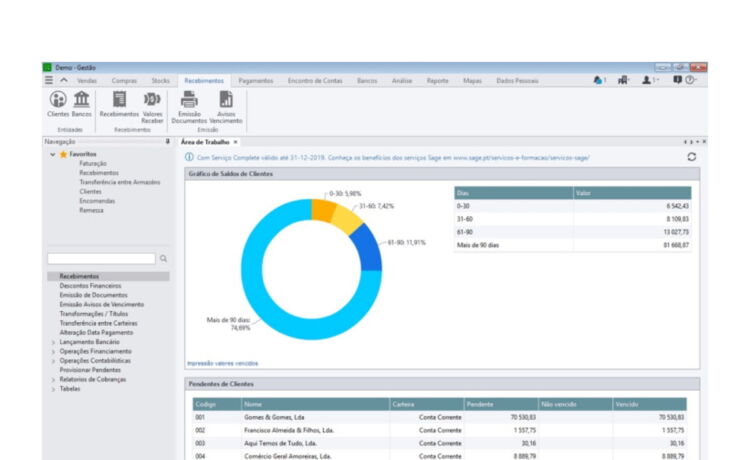This screenshot has height=460, width=750.
Task: Refresh the workspace with the reload icon
Action: (x=691, y=157)
